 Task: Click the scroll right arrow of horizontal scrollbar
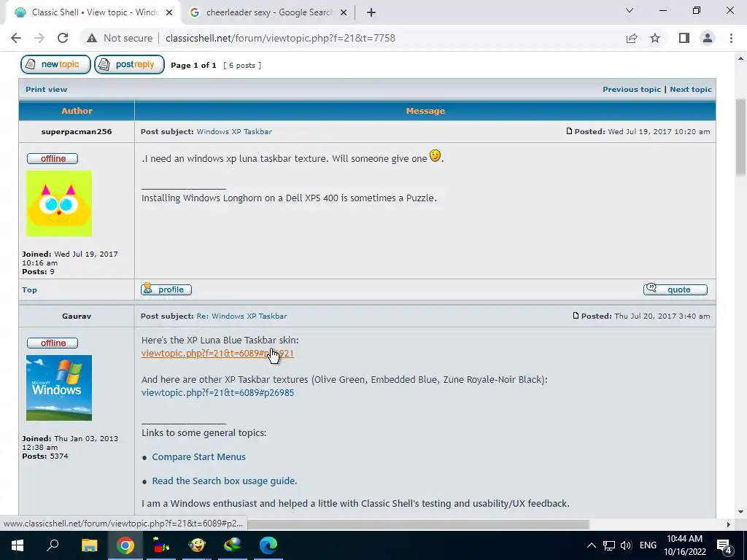point(729,524)
